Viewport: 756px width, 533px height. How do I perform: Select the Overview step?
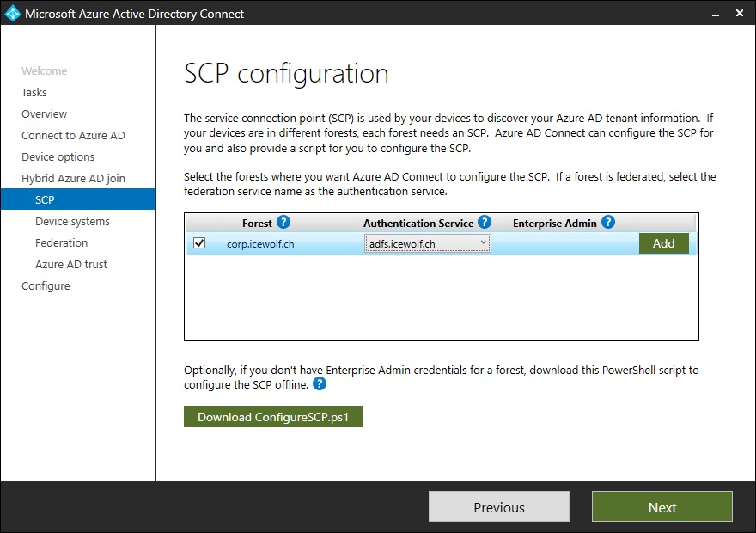coord(45,113)
